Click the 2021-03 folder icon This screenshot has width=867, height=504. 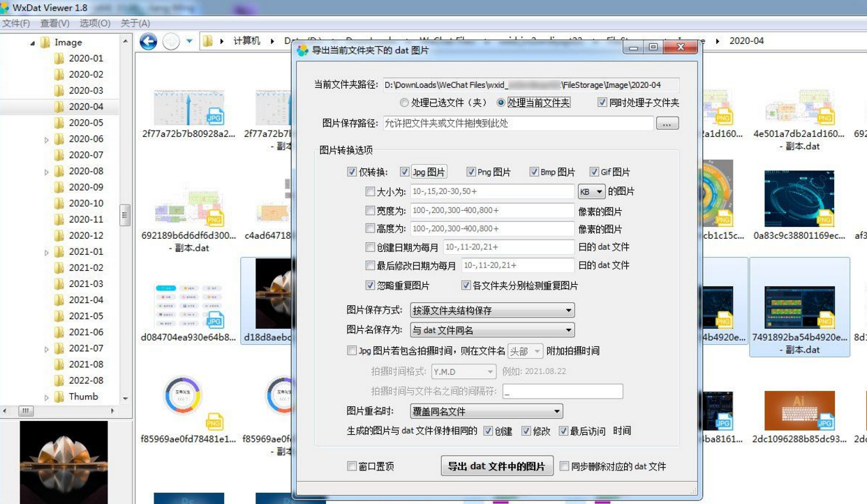(59, 284)
